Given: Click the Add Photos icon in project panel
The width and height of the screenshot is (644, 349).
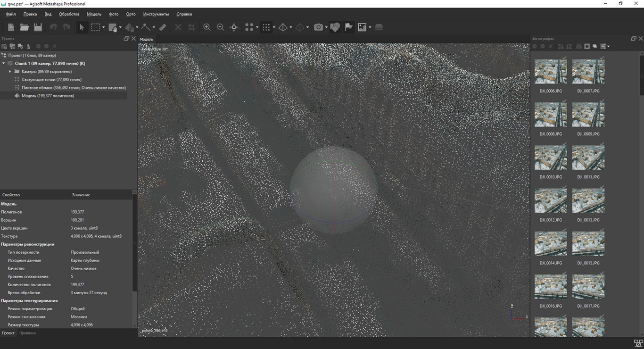Looking at the screenshot, I should 12,46.
